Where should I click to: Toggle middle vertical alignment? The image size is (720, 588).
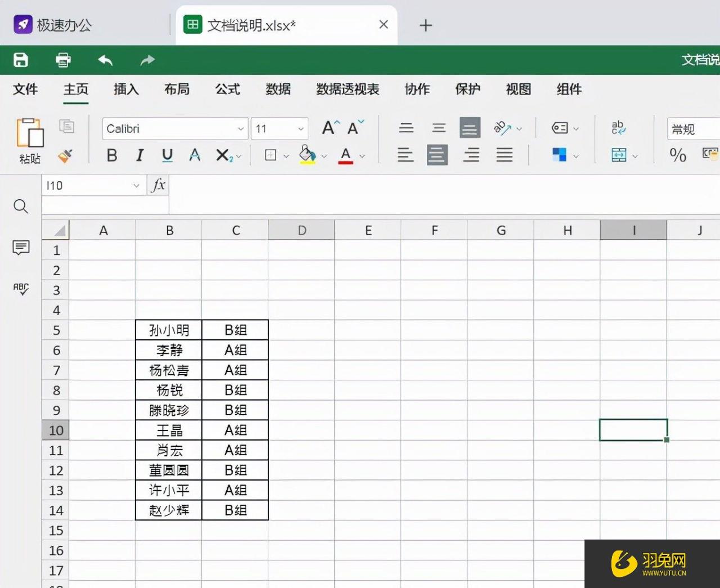point(439,128)
